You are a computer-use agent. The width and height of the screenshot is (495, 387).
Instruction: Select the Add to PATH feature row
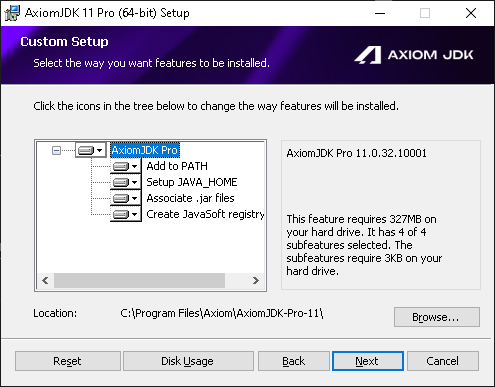[177, 166]
